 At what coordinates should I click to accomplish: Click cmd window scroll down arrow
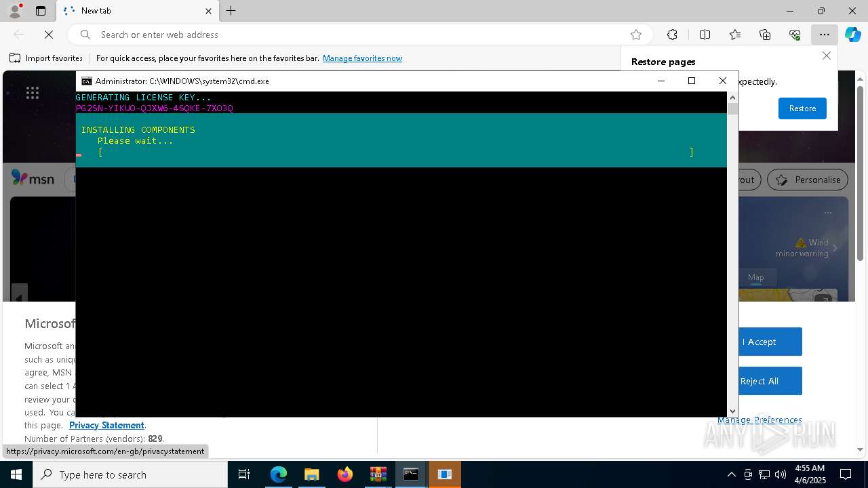(x=732, y=411)
